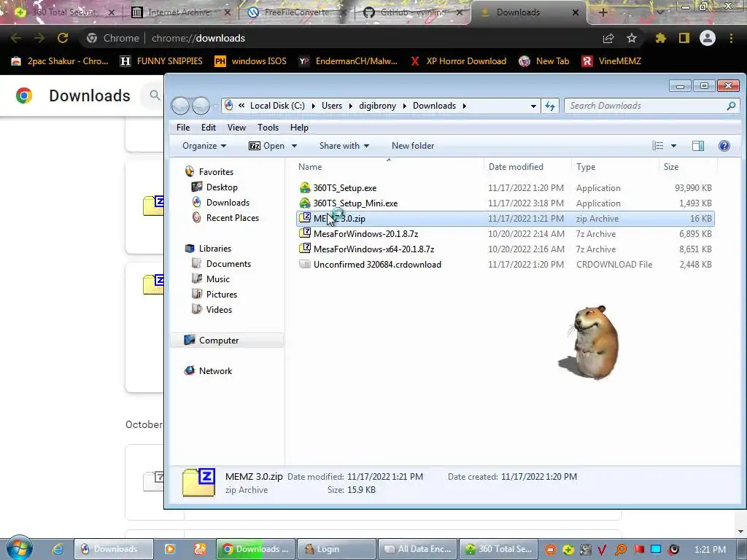747x560 pixels.
Task: Expand chevron after Users in path
Action: (x=350, y=106)
